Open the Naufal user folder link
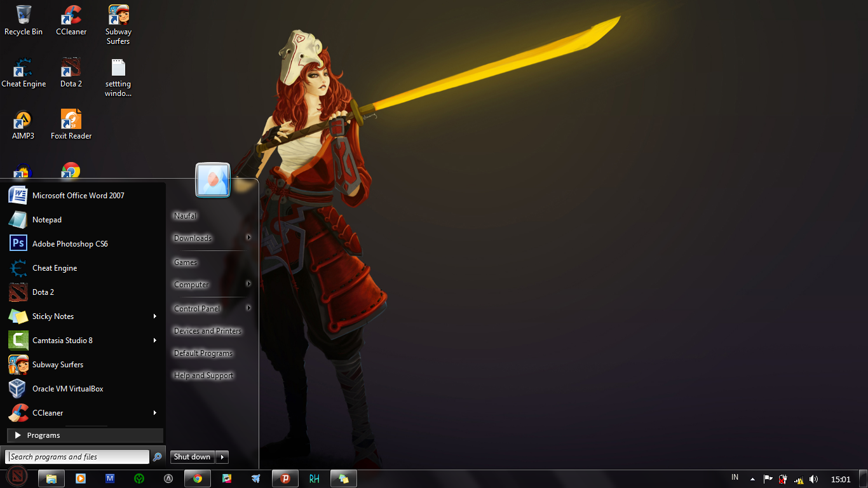The height and width of the screenshot is (488, 868). click(x=186, y=215)
